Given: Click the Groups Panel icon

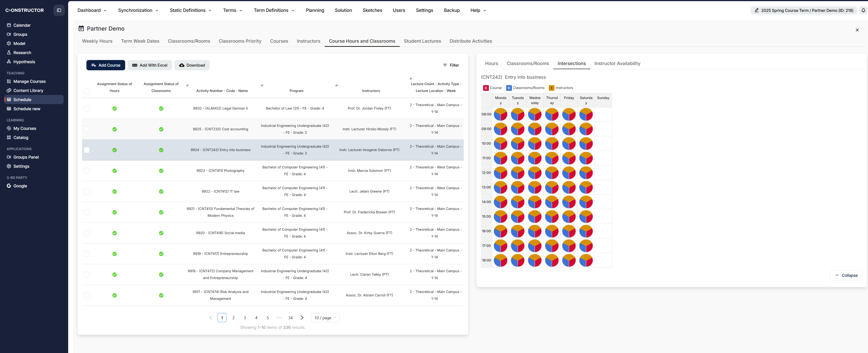Looking at the screenshot, I should click(9, 157).
